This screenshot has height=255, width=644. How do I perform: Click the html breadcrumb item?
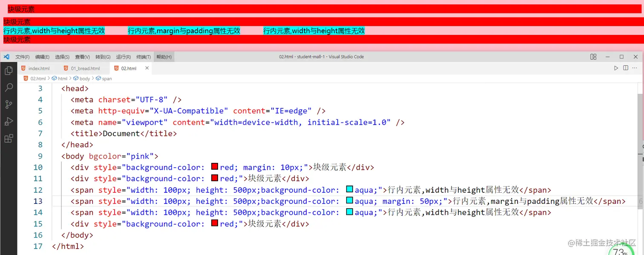pyautogui.click(x=60, y=78)
